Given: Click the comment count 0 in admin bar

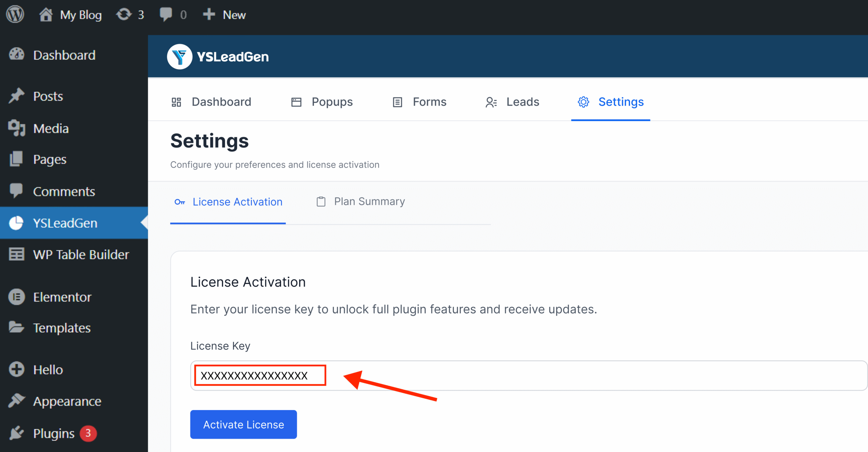Looking at the screenshot, I should click(x=183, y=15).
